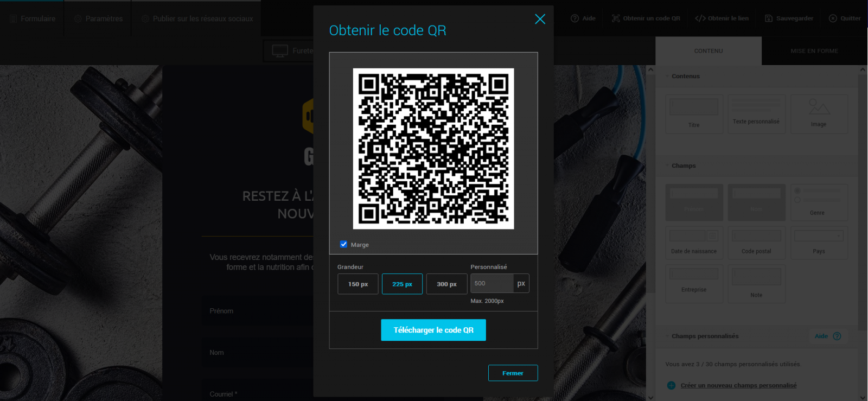The width and height of the screenshot is (868, 401).
Task: Switch to the MISE EN FORME tab
Action: (814, 51)
